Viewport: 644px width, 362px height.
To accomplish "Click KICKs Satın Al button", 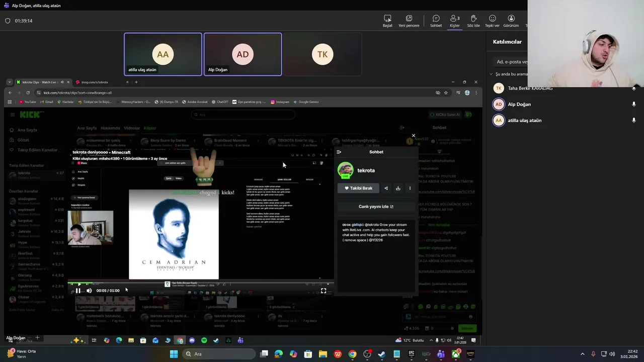I will pos(446,115).
